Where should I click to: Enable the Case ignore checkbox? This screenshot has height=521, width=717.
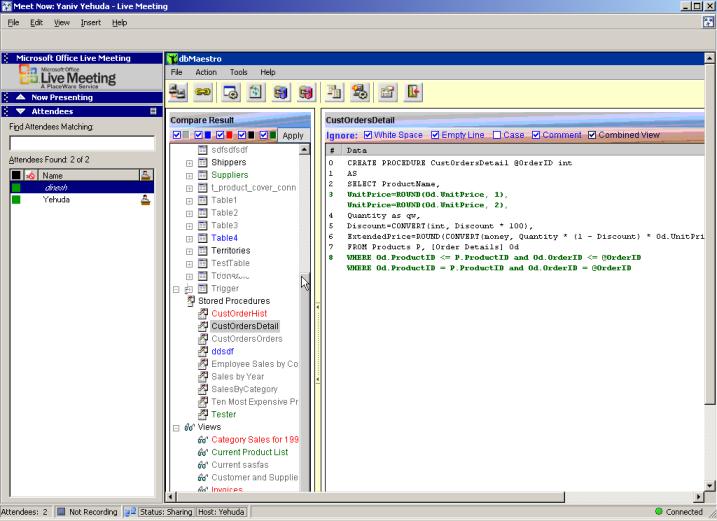coord(496,135)
